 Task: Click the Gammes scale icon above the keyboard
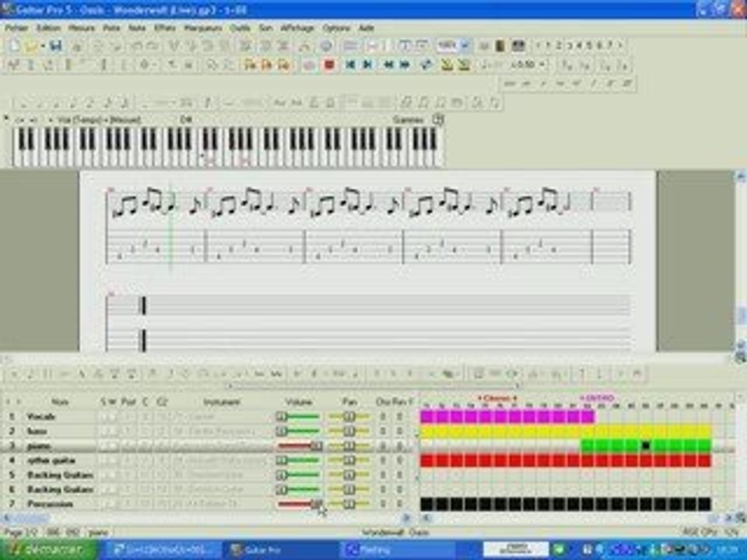[x=438, y=120]
